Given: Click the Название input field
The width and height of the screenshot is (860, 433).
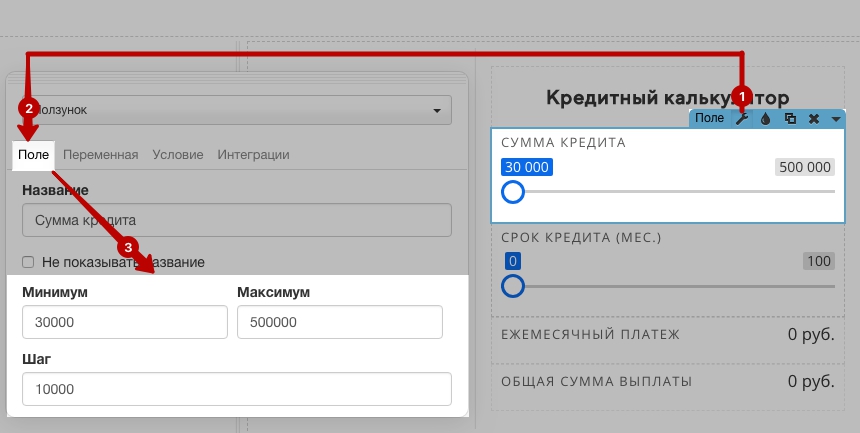Looking at the screenshot, I should (237, 220).
